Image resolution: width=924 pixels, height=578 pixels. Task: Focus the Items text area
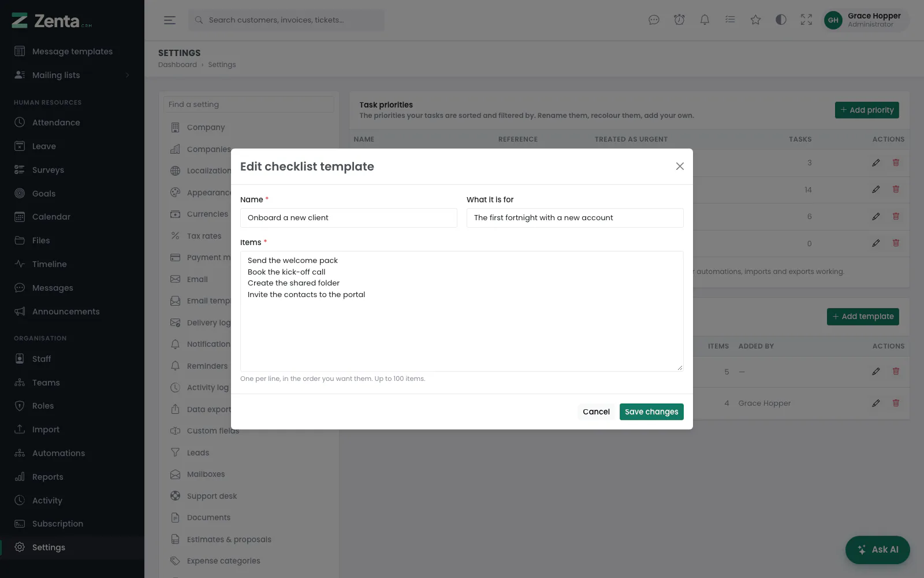tap(462, 311)
